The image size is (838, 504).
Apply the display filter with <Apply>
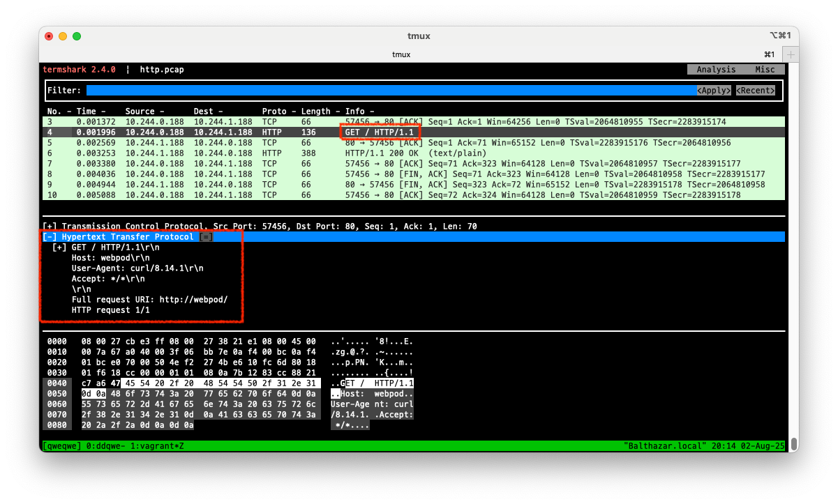coord(714,91)
